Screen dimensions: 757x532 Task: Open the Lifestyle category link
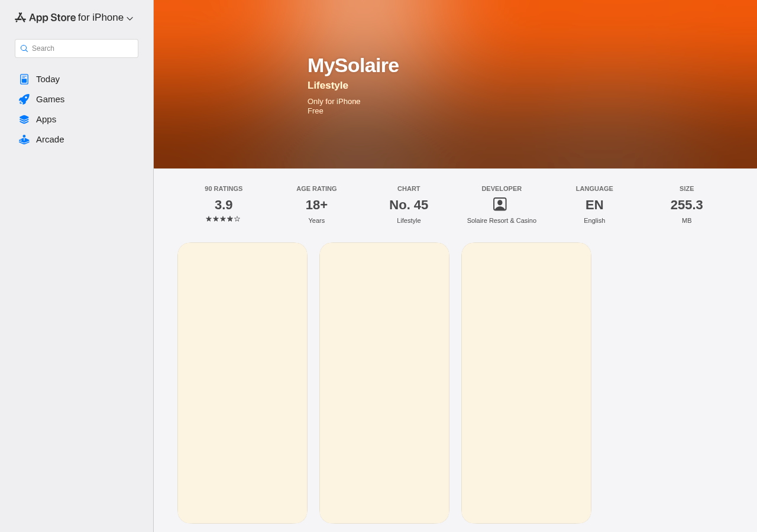point(328,86)
